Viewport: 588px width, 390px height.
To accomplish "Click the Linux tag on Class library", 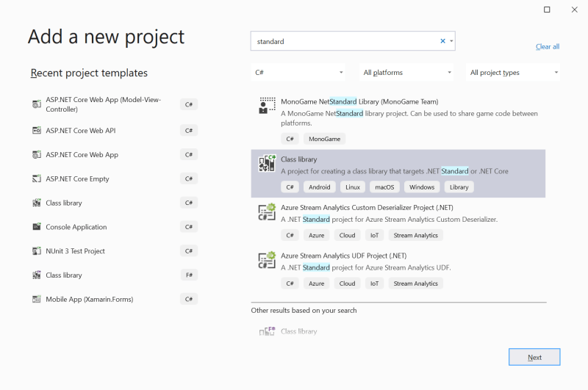I will [x=353, y=187].
